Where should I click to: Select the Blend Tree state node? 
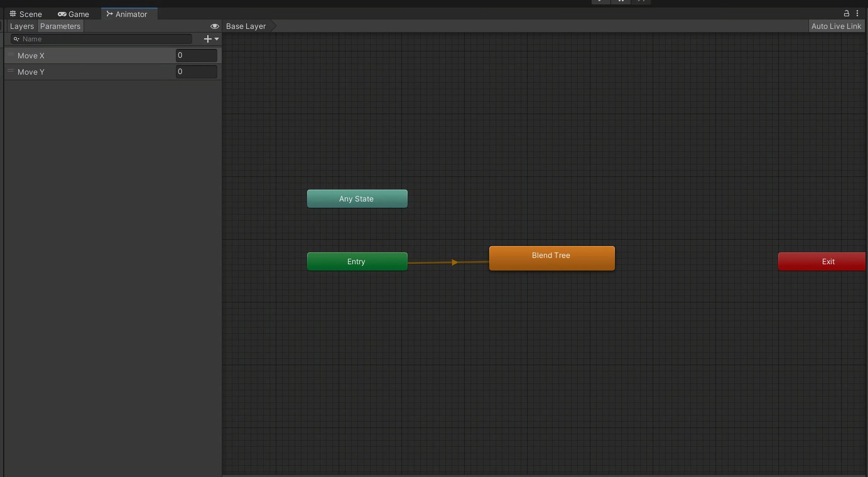pos(552,258)
